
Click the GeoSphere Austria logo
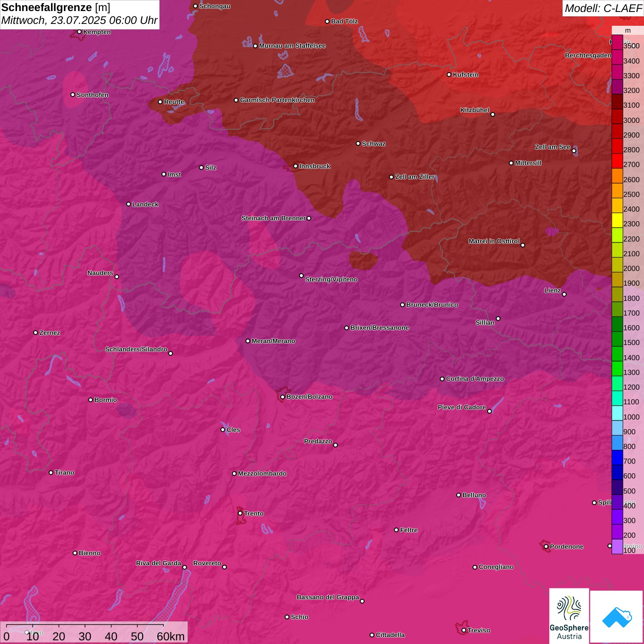pyautogui.click(x=569, y=616)
